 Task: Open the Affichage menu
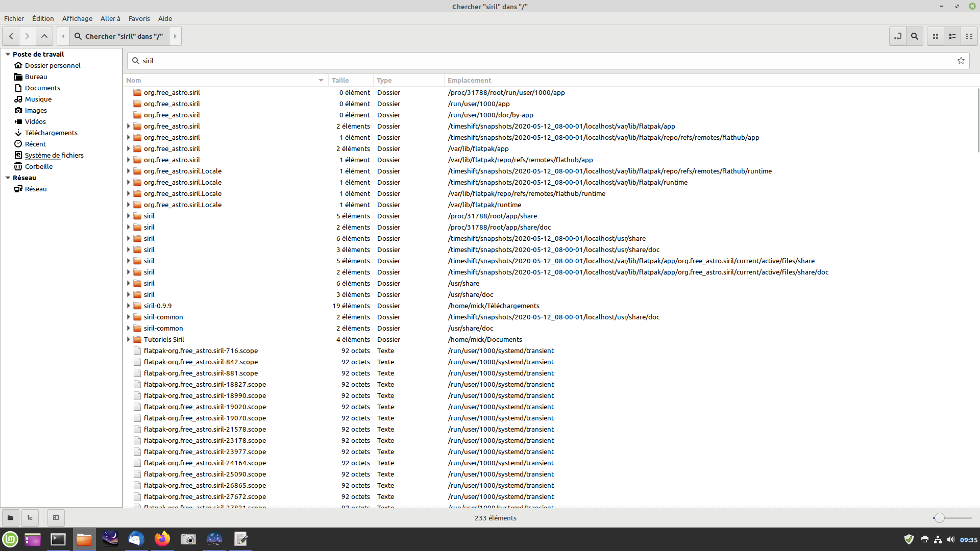point(77,18)
